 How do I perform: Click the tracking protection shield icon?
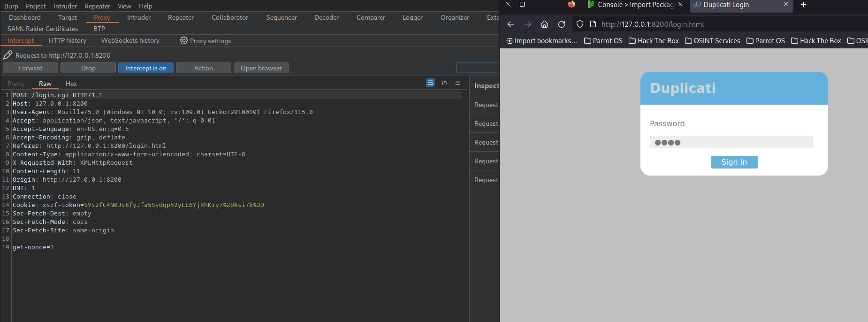point(580,24)
